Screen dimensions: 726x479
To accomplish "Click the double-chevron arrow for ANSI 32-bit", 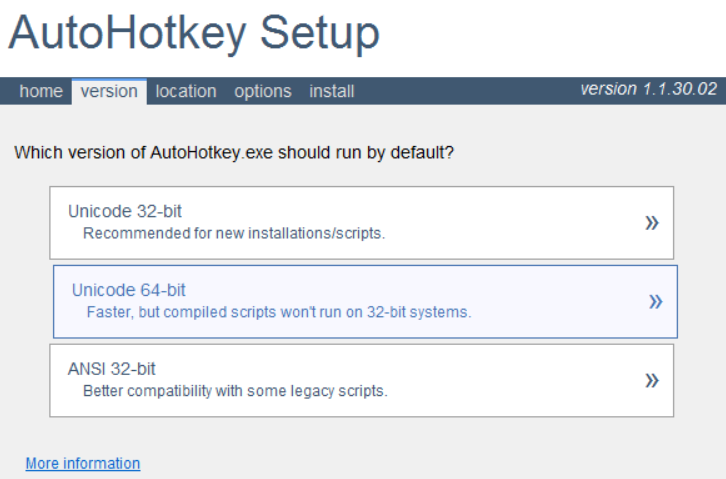I will (652, 380).
